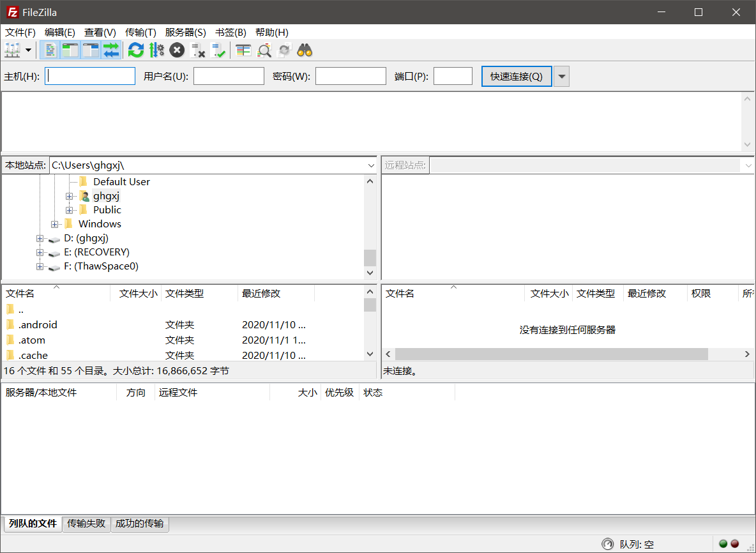The width and height of the screenshot is (756, 553).
Task: Expand the Public folder node
Action: tap(69, 210)
